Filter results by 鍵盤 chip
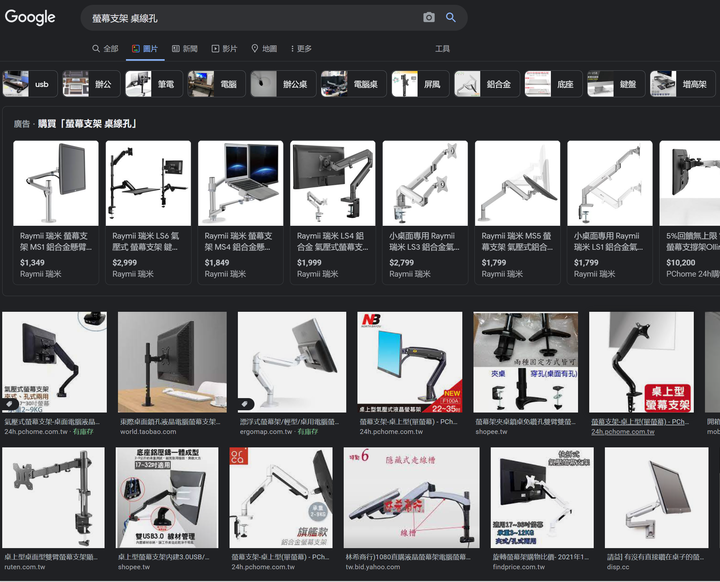The width and height of the screenshot is (720, 582). pyautogui.click(x=616, y=84)
